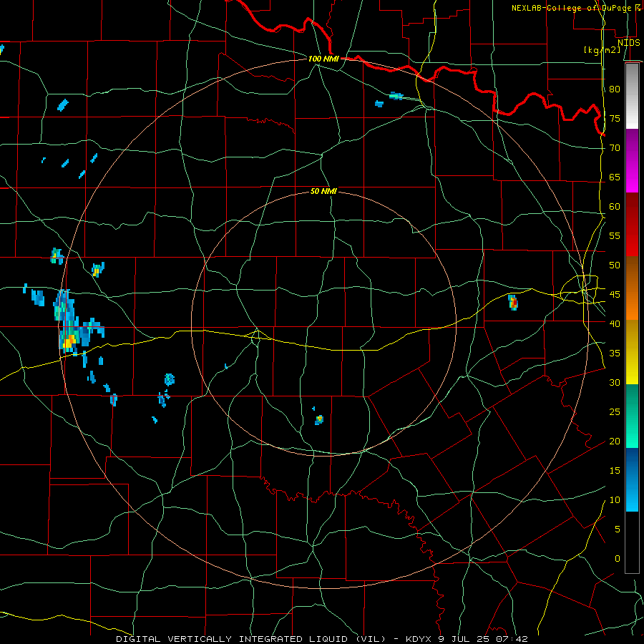The width and height of the screenshot is (644, 644).
Task: Click the 0 value on the VIL scale
Action: coord(618,559)
